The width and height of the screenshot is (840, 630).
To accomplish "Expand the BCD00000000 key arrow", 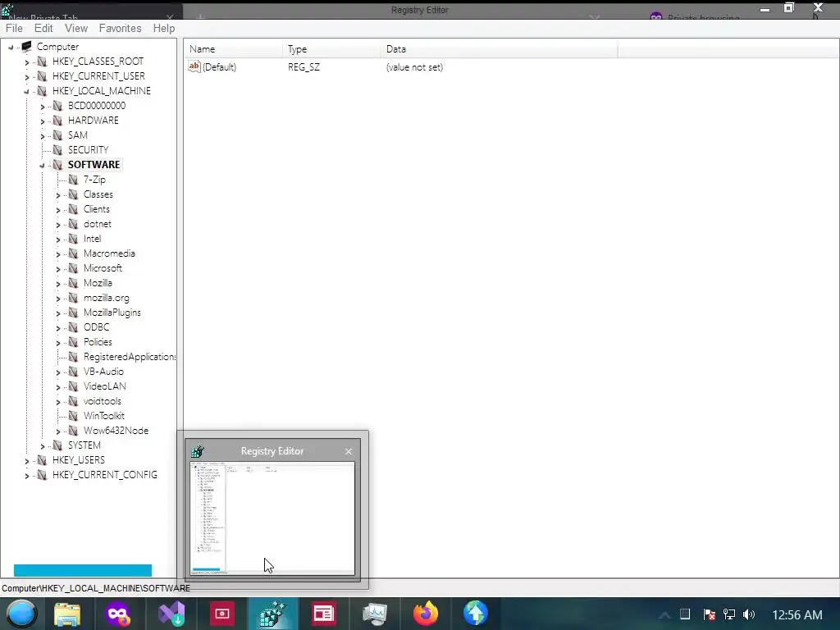I will [43, 106].
